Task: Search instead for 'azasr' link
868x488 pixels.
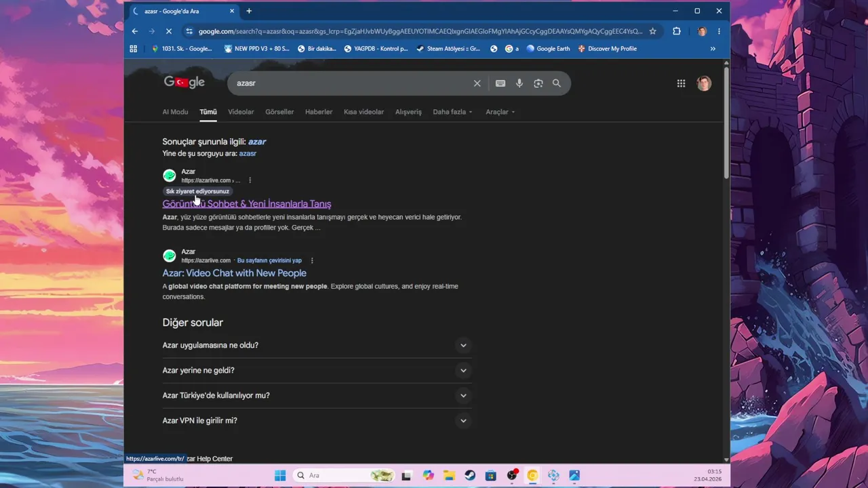Action: [x=248, y=153]
